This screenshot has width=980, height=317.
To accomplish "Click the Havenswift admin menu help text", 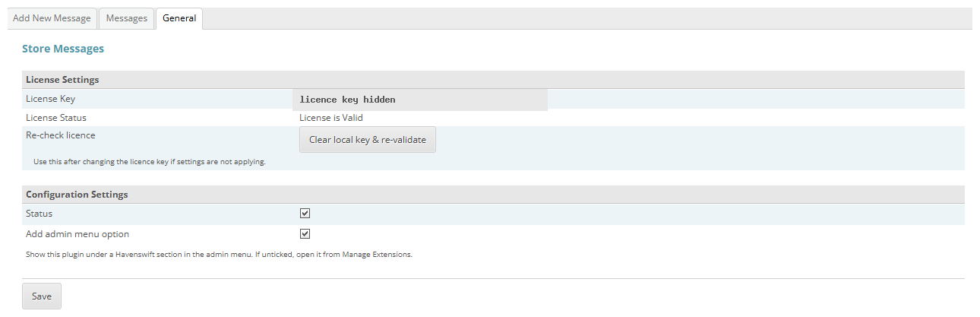I will pyautogui.click(x=219, y=255).
